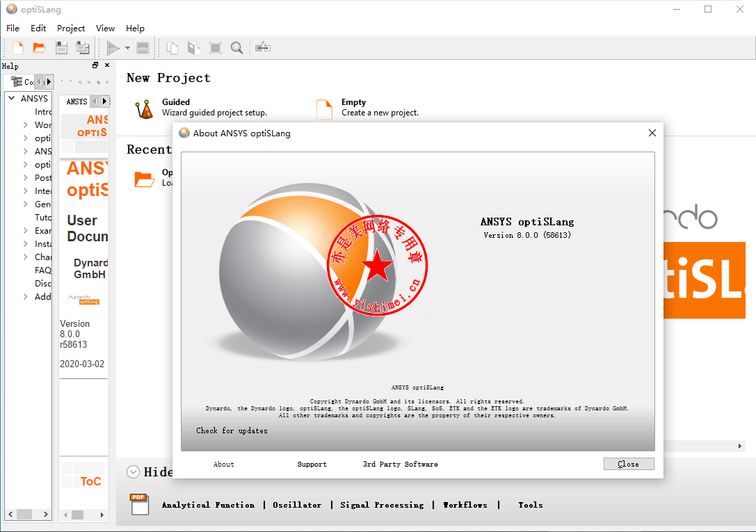Expand the 'Exa' help tree node
Image resolution: width=756 pixels, height=532 pixels.
coord(25,231)
